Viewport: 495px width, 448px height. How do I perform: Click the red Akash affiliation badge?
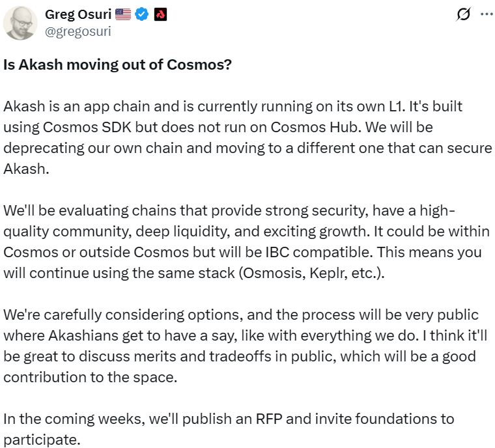160,14
